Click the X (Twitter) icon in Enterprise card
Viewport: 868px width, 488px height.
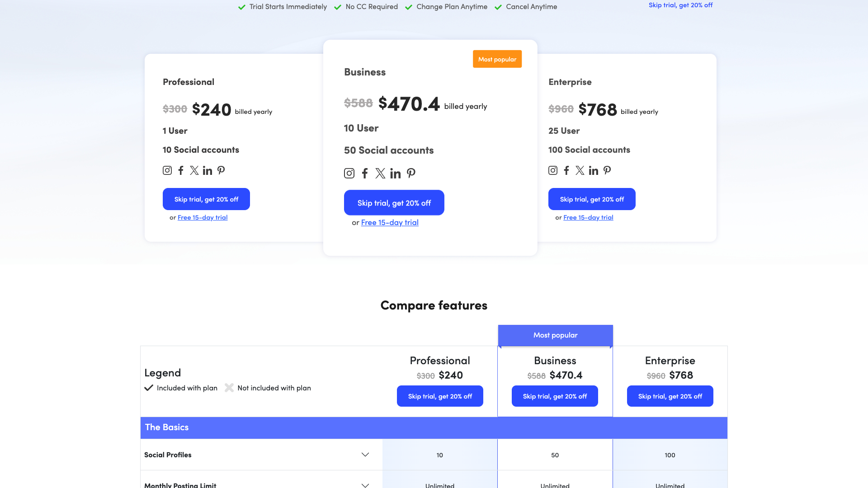tap(580, 170)
